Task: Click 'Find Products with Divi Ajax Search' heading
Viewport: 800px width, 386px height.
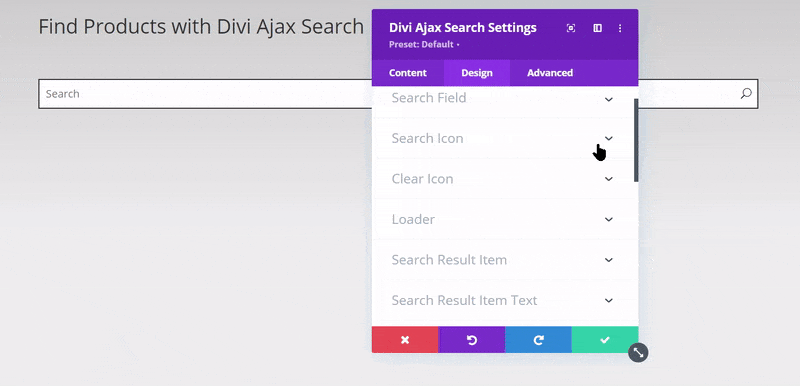Action: tap(201, 27)
